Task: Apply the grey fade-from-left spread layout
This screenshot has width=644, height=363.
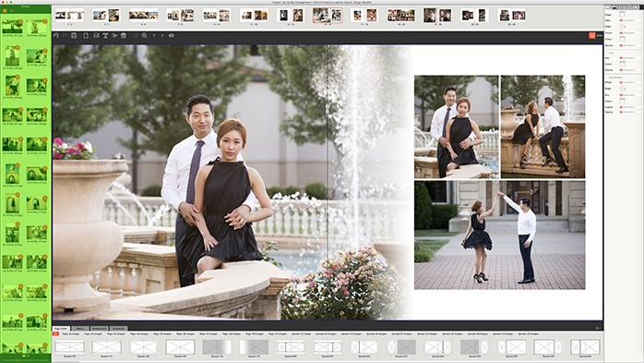Action: pyautogui.click(x=254, y=347)
